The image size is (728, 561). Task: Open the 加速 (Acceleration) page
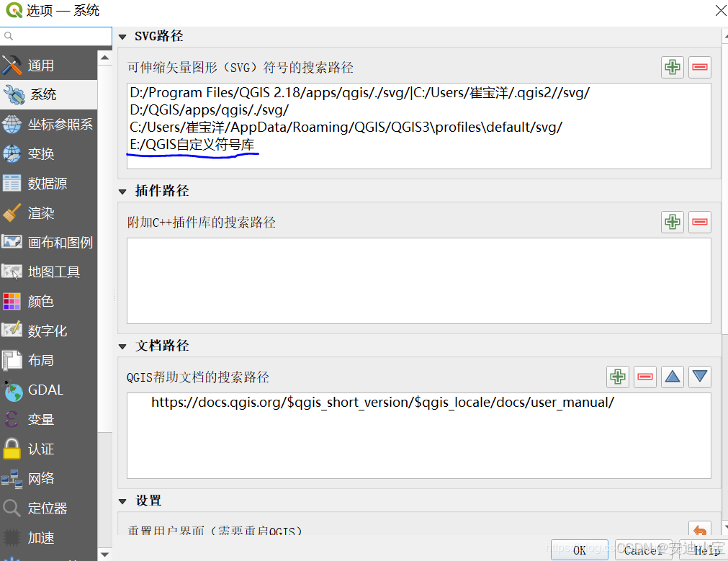pos(48,537)
